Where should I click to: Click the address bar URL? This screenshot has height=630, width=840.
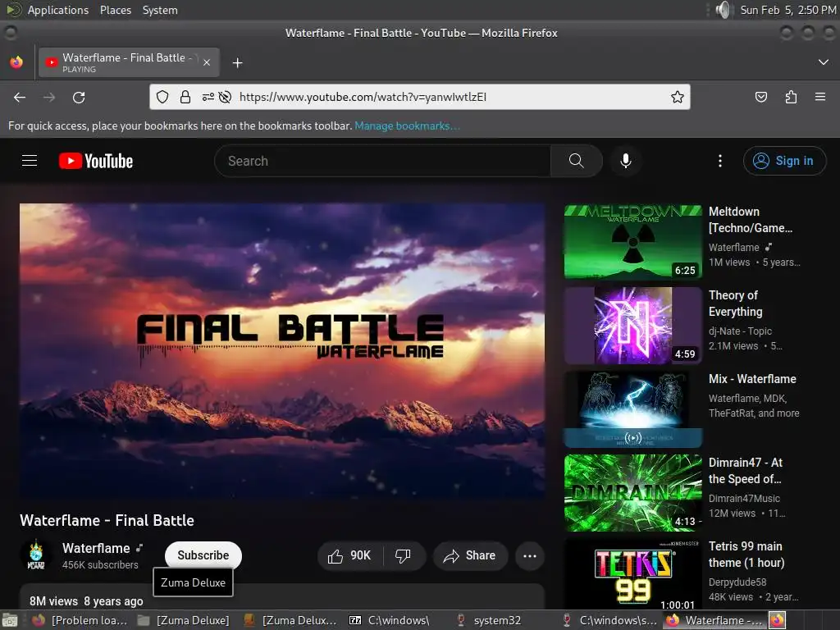(363, 97)
